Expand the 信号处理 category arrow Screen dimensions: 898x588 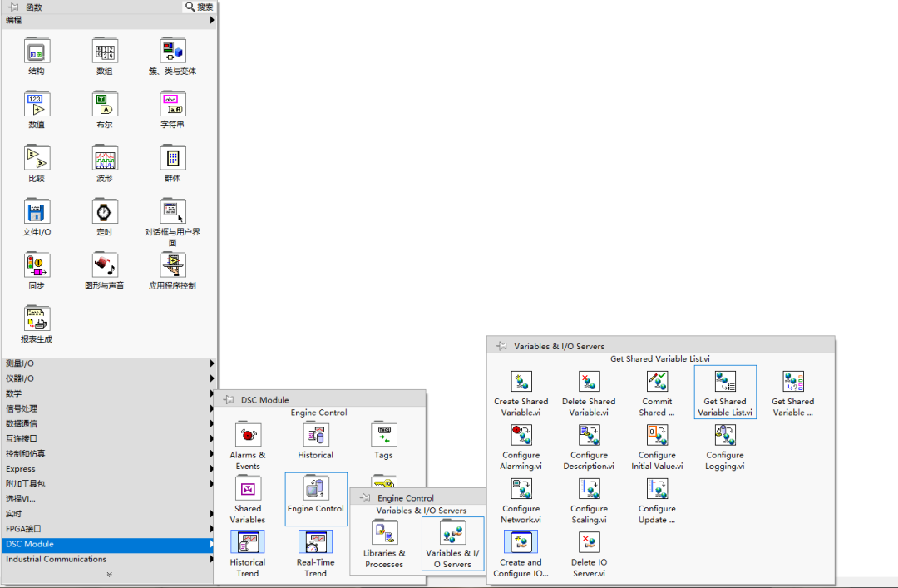[x=212, y=408]
